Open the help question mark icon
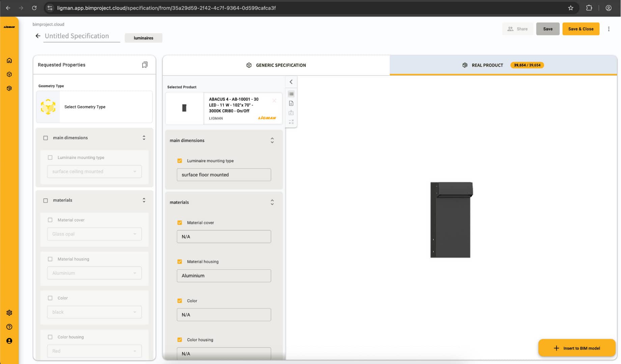The width and height of the screenshot is (621, 364). pos(9,327)
